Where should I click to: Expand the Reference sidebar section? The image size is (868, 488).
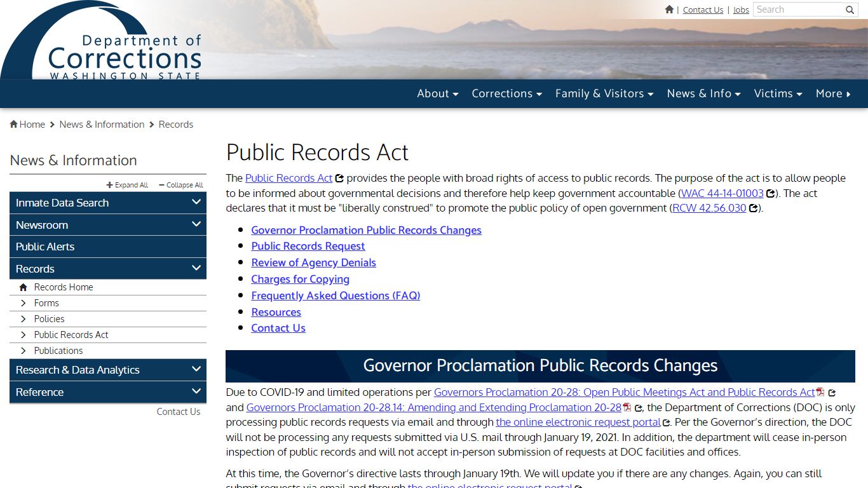(x=196, y=391)
